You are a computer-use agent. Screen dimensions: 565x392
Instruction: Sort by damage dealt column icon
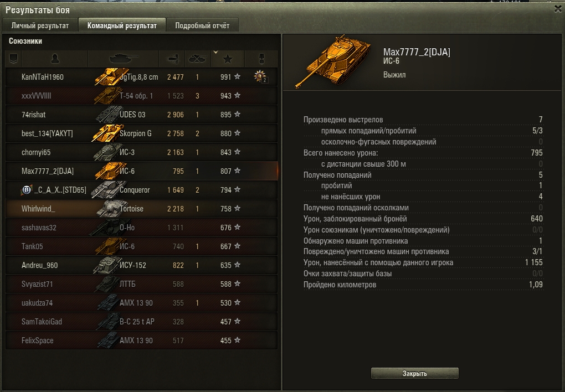[x=172, y=58]
